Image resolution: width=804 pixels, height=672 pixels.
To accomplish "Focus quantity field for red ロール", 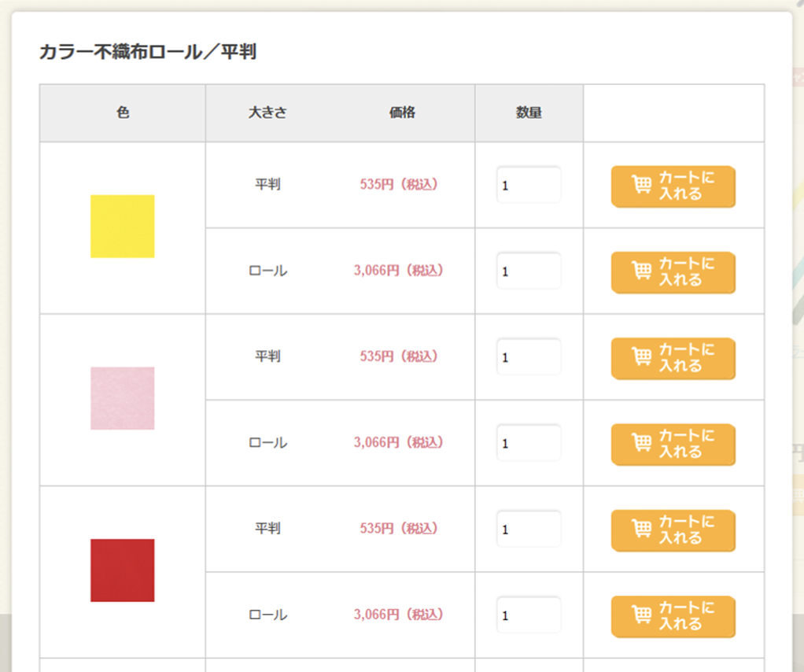I will click(x=528, y=615).
